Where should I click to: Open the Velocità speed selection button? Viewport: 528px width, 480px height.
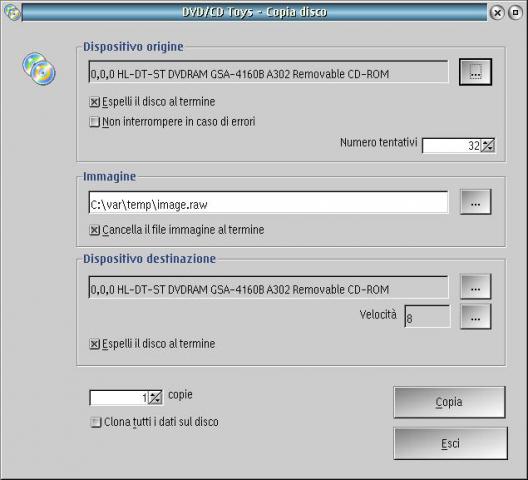point(475,316)
